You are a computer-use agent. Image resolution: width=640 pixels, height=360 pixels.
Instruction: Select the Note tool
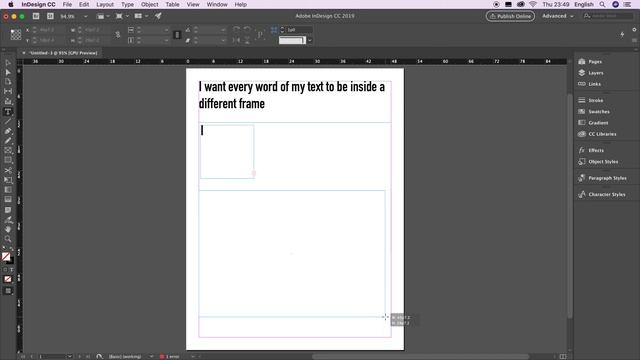[8, 210]
